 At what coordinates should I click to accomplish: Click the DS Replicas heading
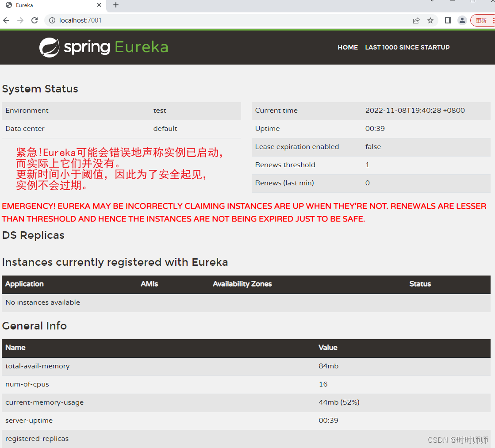pyautogui.click(x=33, y=236)
